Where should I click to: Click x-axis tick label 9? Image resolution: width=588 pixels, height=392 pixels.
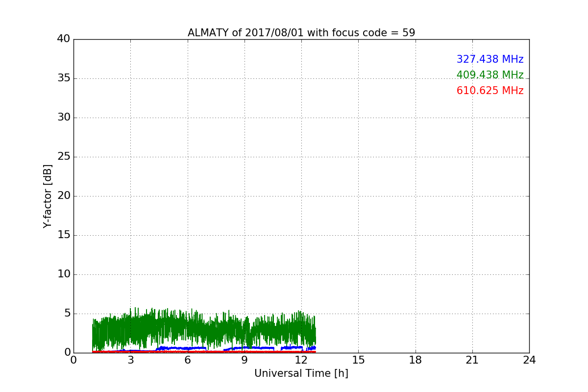click(245, 360)
